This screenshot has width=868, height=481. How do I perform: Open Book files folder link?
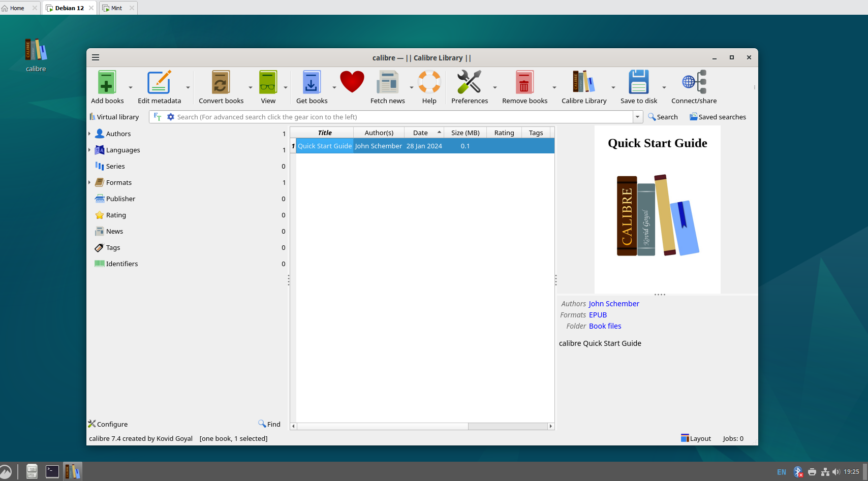[x=605, y=326]
